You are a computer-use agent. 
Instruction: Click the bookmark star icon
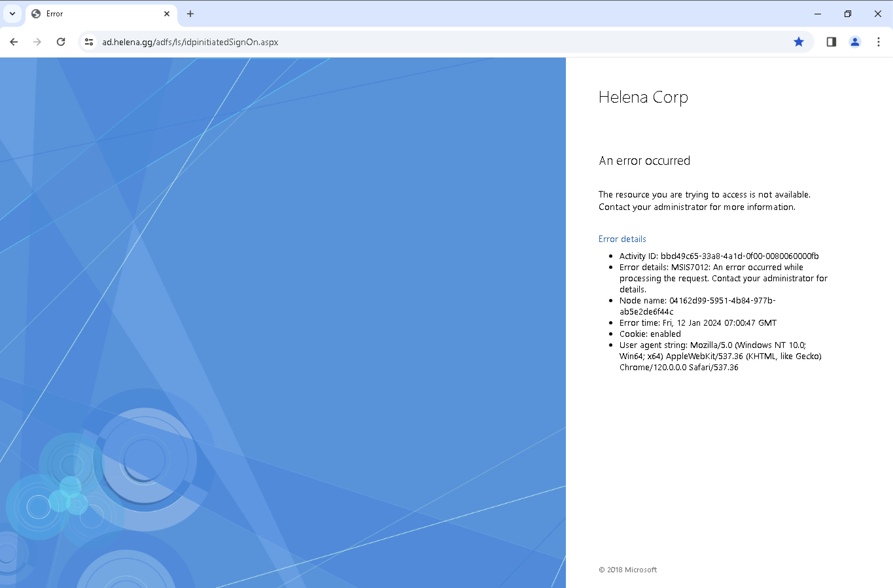click(x=798, y=42)
